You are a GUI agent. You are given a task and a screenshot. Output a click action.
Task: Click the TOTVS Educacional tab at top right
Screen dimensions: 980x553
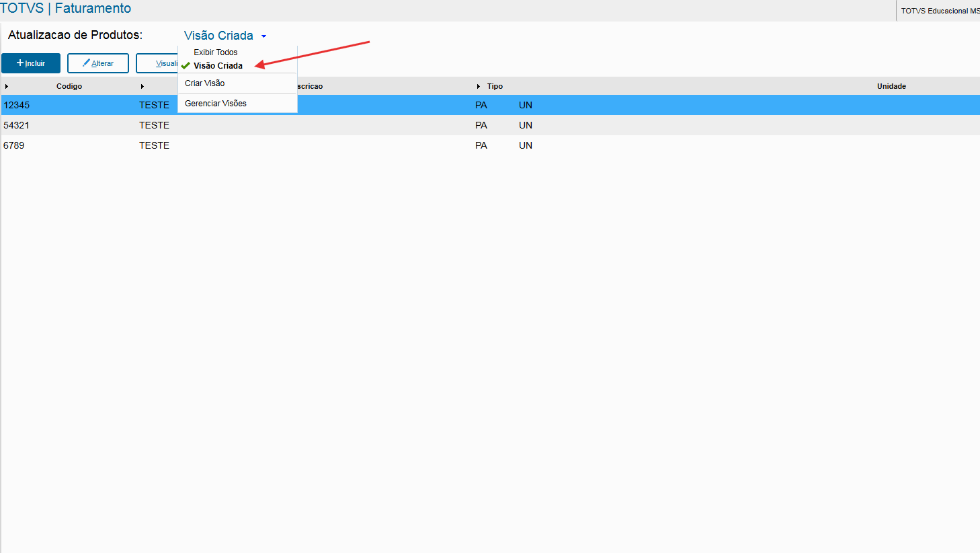939,11
